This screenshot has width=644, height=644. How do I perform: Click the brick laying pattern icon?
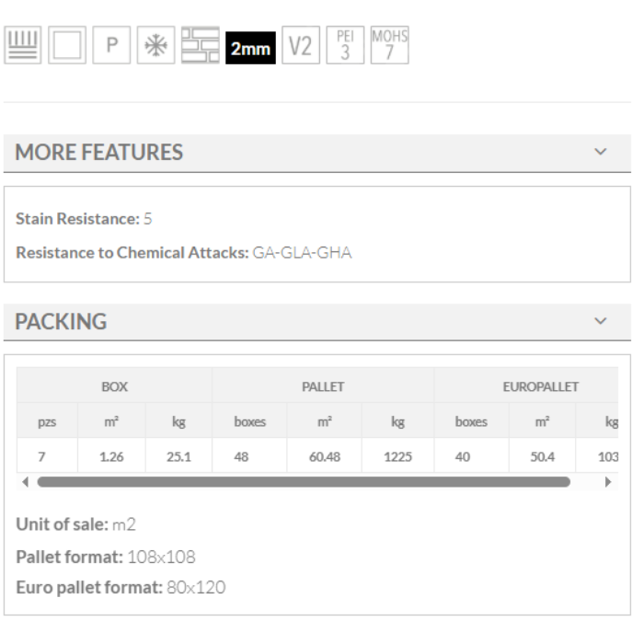pos(200,46)
